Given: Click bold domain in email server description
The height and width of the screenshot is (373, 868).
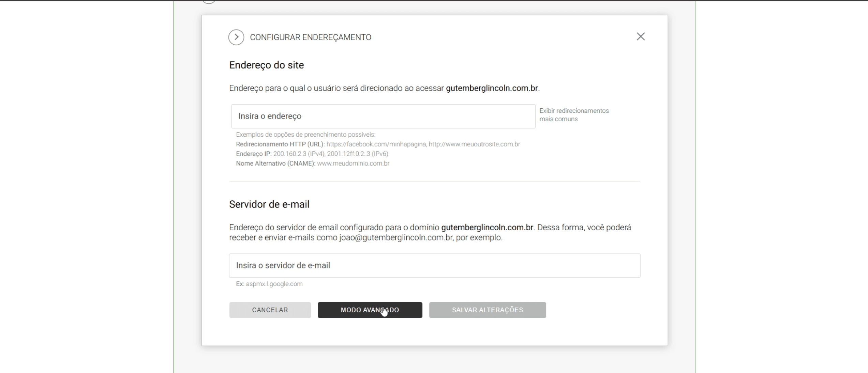Looking at the screenshot, I should coord(487,227).
